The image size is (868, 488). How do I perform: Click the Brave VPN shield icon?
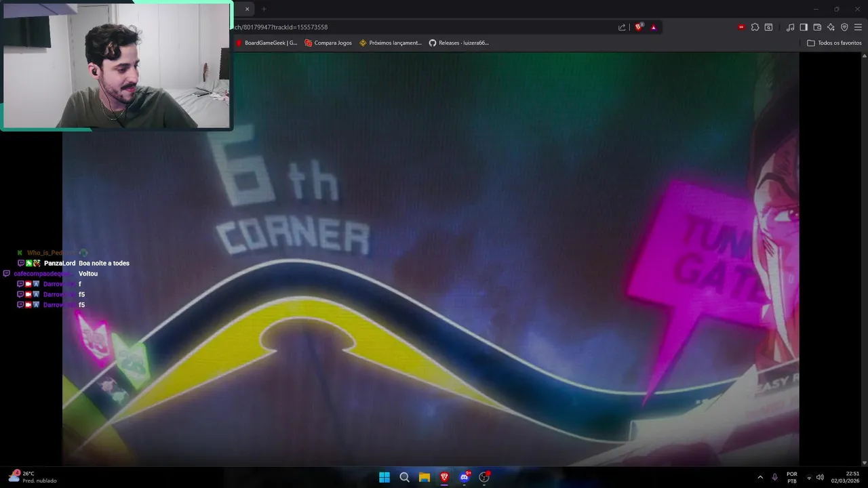[x=844, y=27]
